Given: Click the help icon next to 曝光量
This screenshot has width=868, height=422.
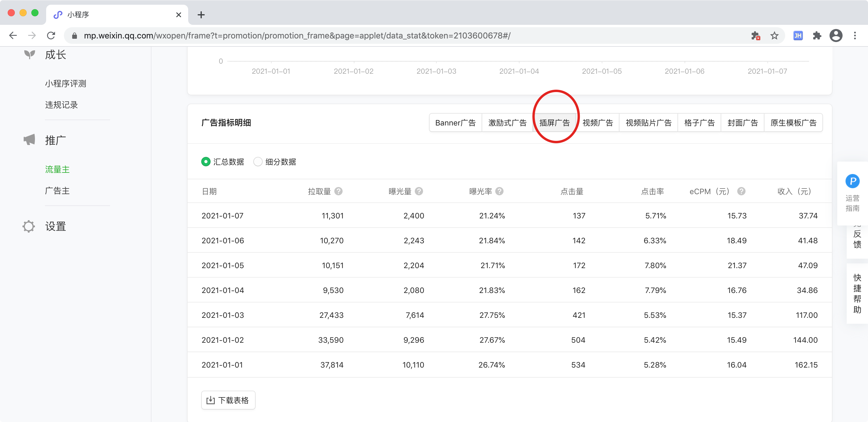Looking at the screenshot, I should click(x=419, y=191).
